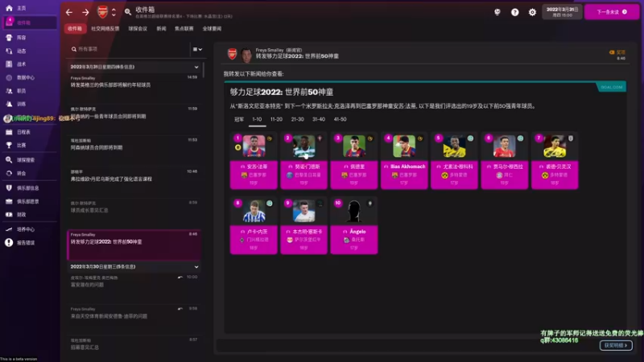The image size is (644, 362).
Task: Open the 数据中心 Data Hub sidebar icon
Action: coord(9,77)
